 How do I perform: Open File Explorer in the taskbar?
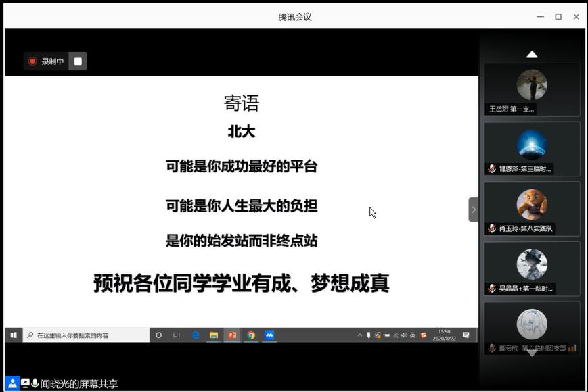pos(214,335)
